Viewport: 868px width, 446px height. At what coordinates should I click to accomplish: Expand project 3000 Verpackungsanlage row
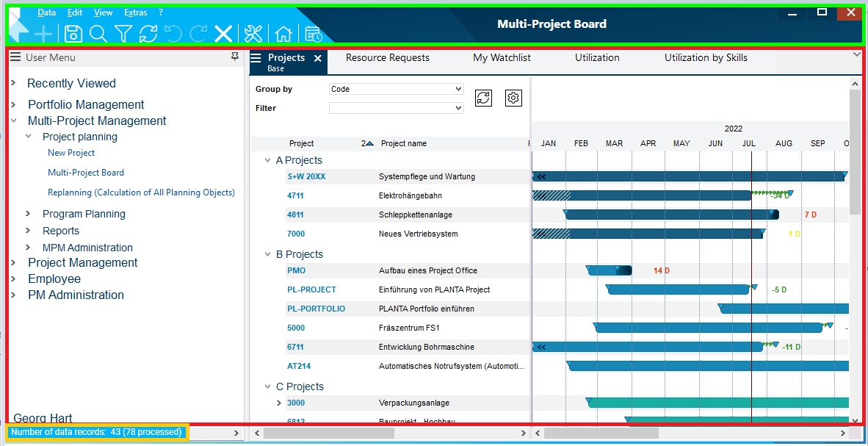279,403
